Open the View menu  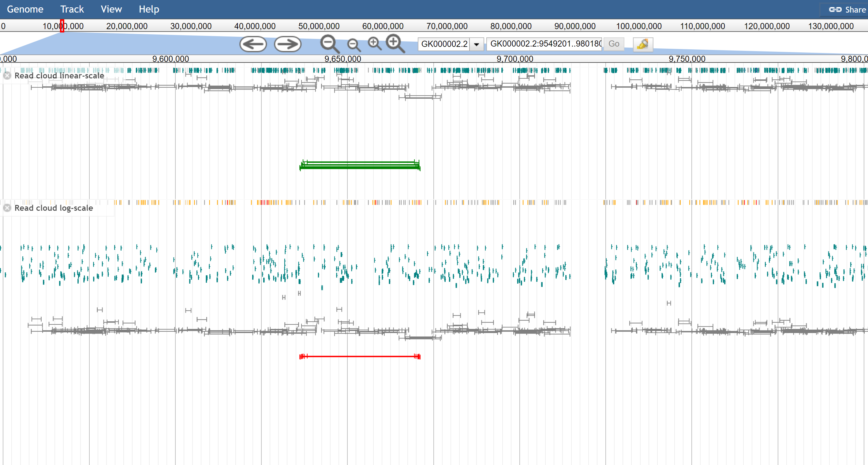[111, 9]
